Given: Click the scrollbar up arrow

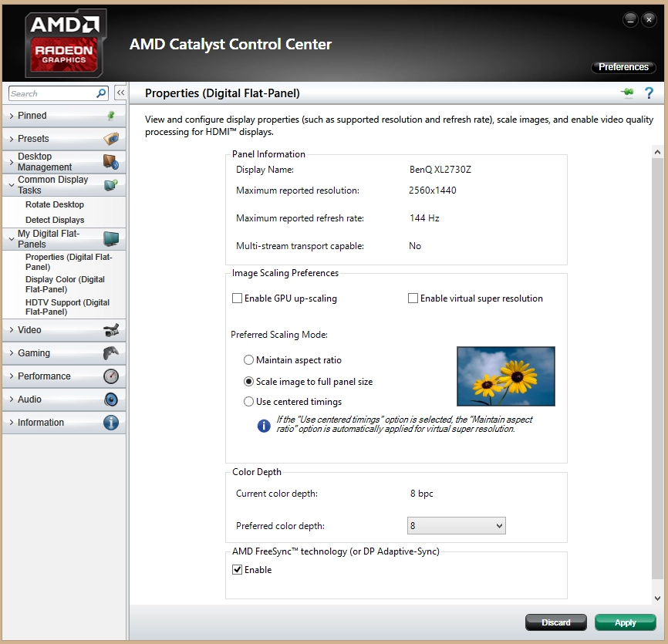Looking at the screenshot, I should pyautogui.click(x=657, y=152).
